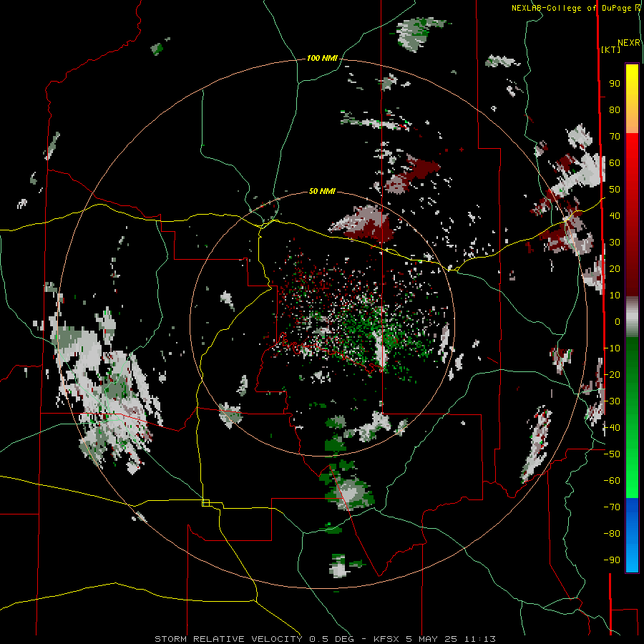Click the 100 NMI range ring label
Viewport: 644px width, 644px height.
click(322, 59)
